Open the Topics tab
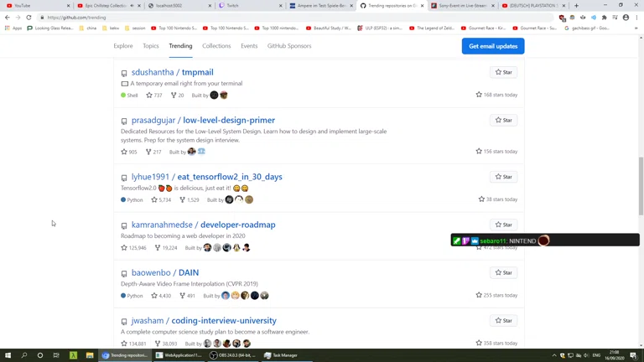Viewport: 644px width, 362px height. coord(151,46)
